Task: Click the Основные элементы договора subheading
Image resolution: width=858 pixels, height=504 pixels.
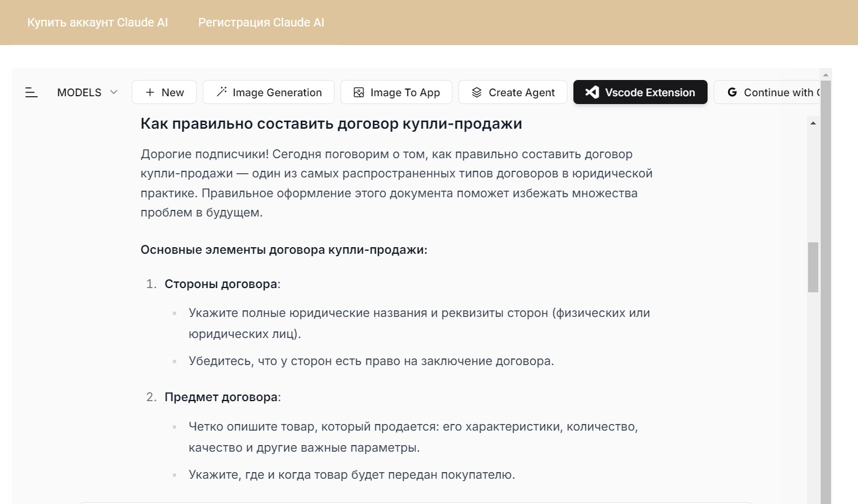Action: pos(283,250)
